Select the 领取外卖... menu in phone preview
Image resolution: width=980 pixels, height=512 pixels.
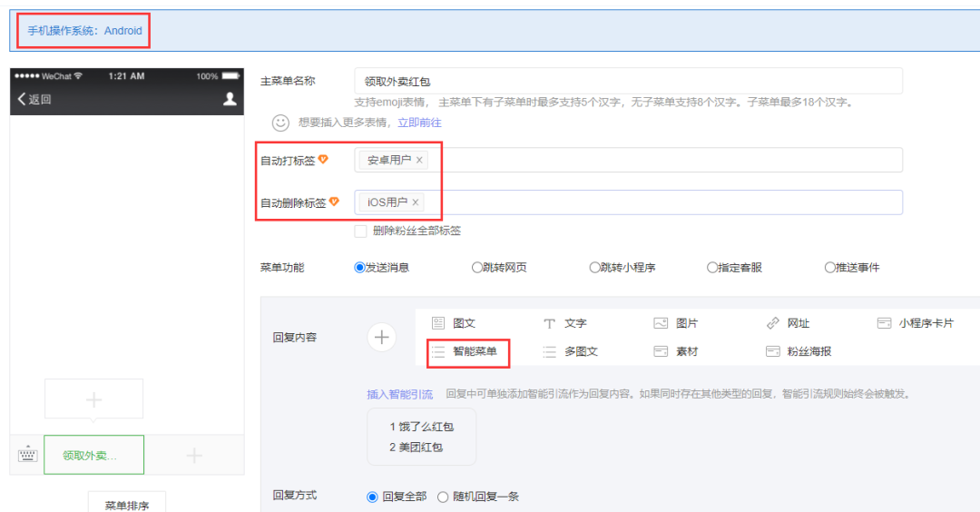coord(93,455)
